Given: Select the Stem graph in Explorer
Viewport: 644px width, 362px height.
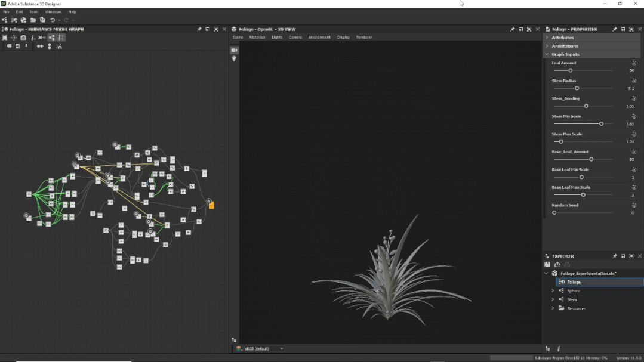Looking at the screenshot, I should (572, 299).
